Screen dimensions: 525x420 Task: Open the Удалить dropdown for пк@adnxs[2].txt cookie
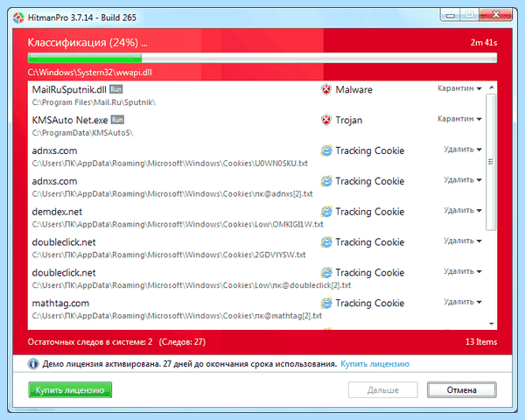[x=463, y=180]
